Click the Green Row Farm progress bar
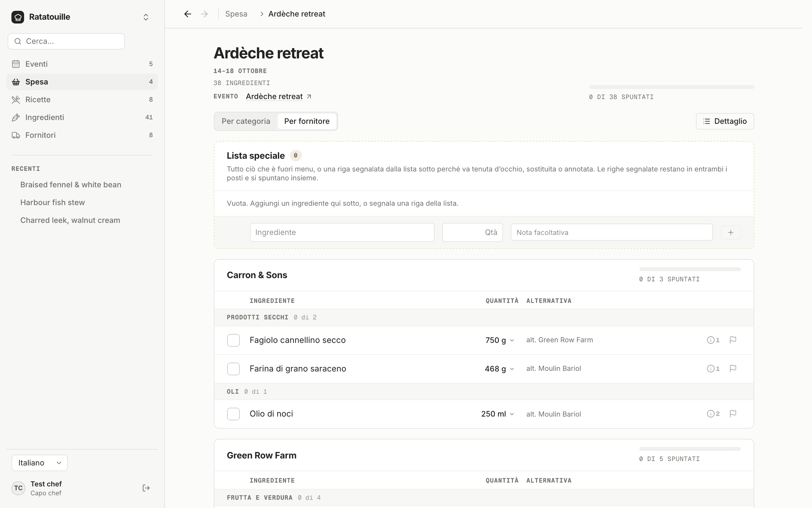This screenshot has height=508, width=812. click(690, 449)
